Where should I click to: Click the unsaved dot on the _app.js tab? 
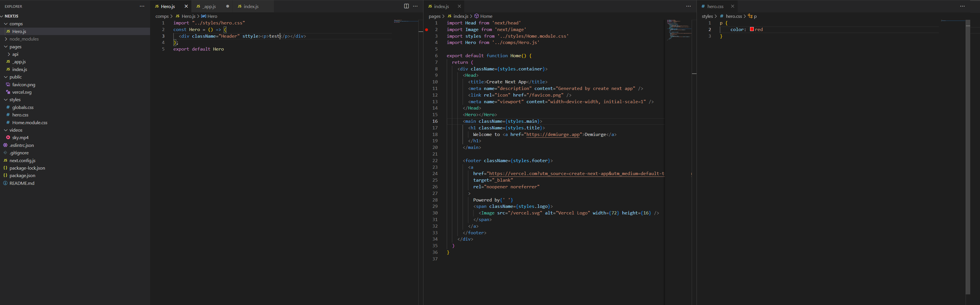pos(227,6)
